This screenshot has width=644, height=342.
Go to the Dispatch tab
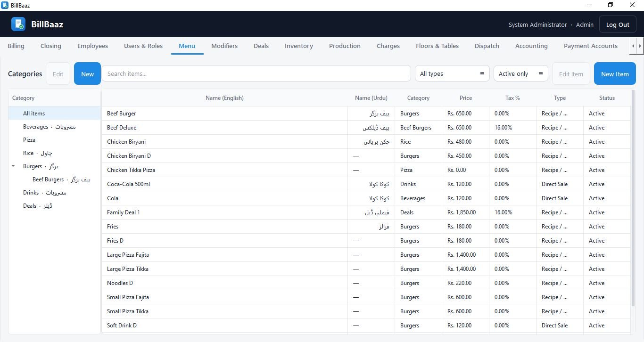pyautogui.click(x=487, y=46)
